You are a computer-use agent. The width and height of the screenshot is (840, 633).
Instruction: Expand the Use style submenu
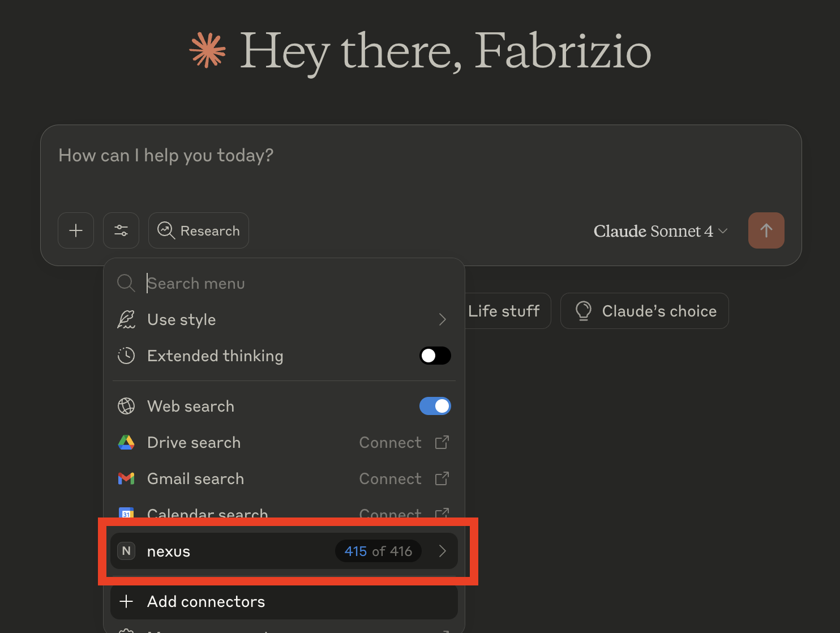(442, 319)
